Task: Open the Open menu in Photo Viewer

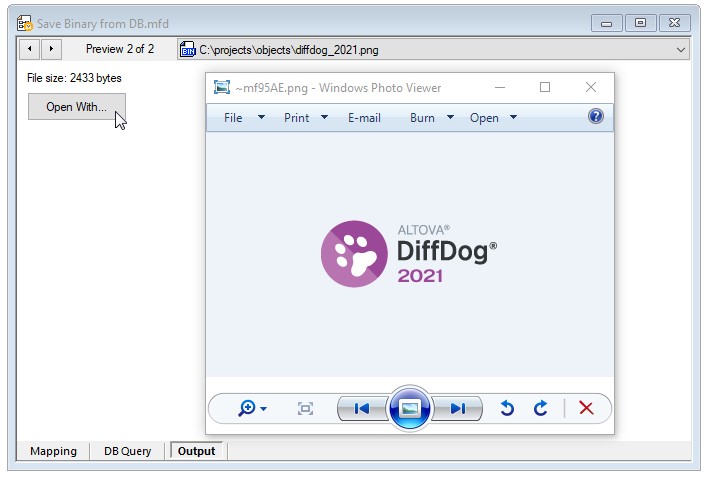Action: tap(493, 118)
